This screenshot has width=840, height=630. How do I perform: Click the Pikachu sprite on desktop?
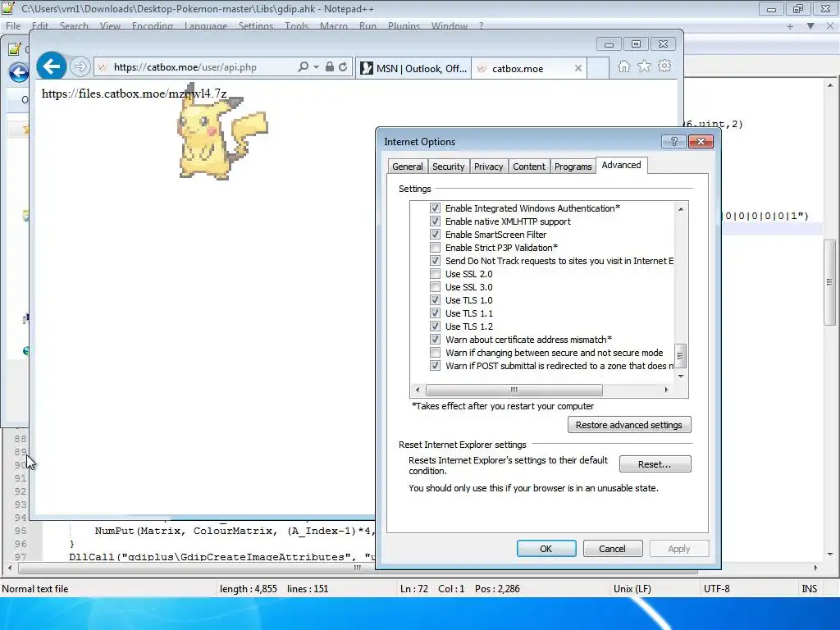coord(221,134)
